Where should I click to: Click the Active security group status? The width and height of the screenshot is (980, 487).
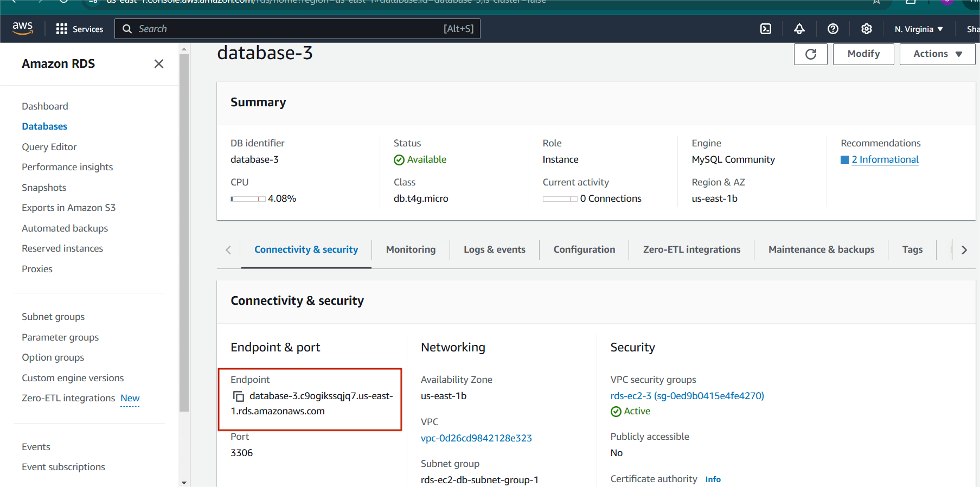coord(630,411)
